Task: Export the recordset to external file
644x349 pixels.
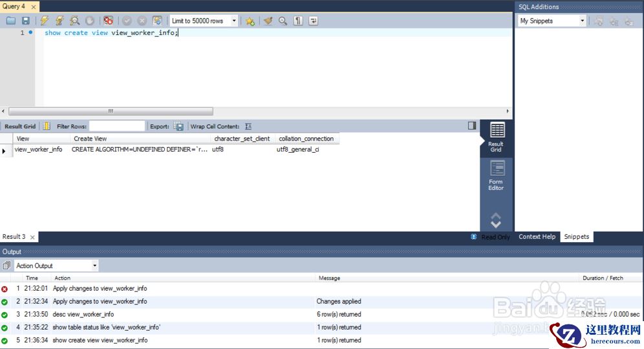Action: tap(178, 126)
